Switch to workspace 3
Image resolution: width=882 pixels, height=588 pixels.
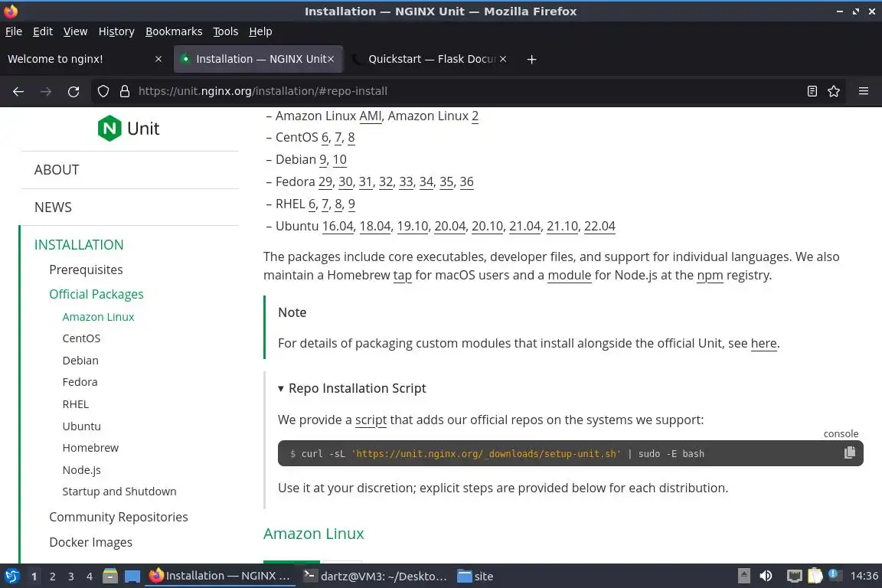[x=71, y=577]
